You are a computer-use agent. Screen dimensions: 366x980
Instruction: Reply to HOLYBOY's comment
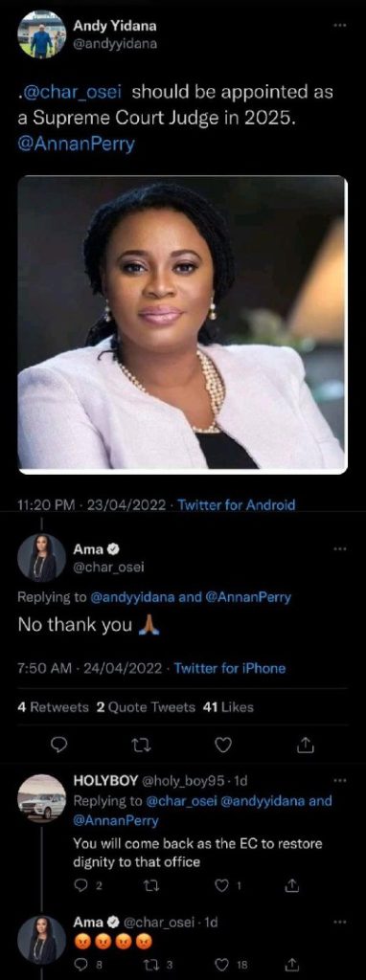[80, 885]
